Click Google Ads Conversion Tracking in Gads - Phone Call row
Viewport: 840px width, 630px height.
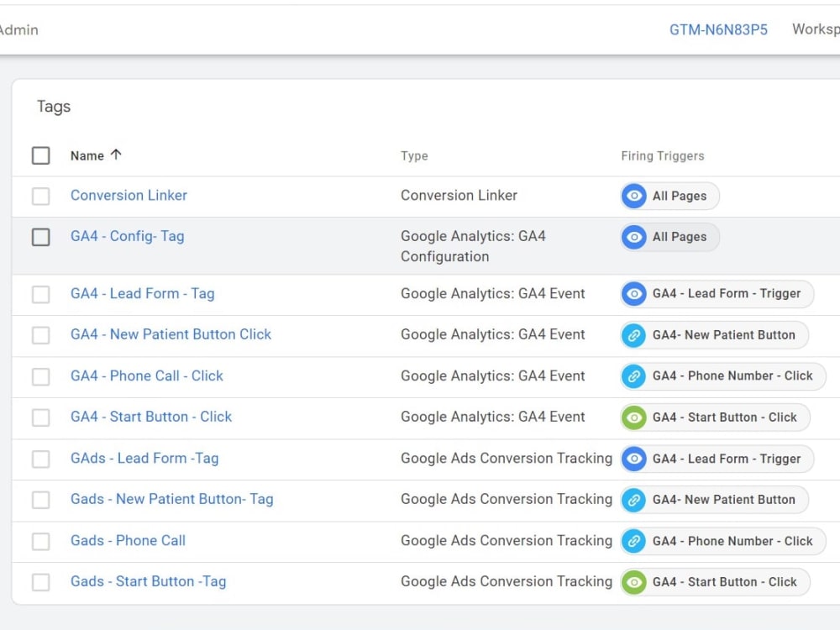click(x=507, y=540)
